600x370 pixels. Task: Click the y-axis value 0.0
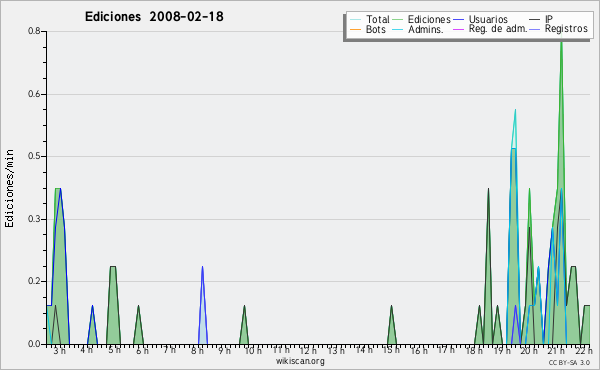click(x=34, y=344)
